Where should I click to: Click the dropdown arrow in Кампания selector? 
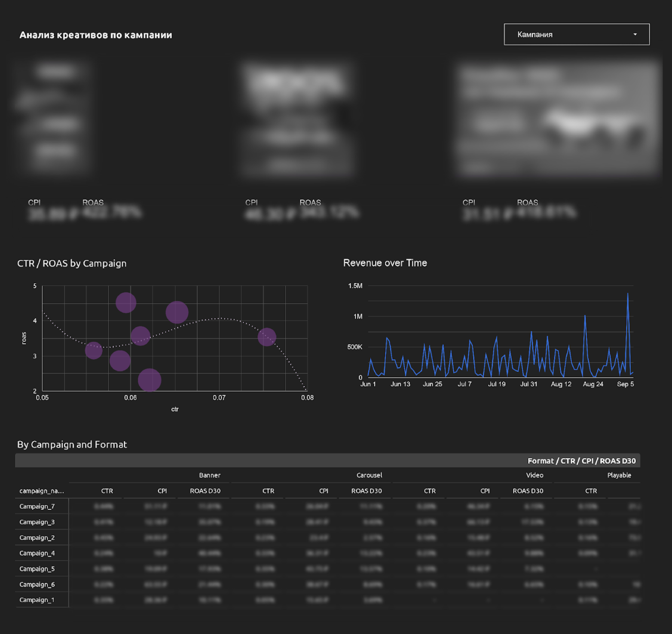point(635,34)
